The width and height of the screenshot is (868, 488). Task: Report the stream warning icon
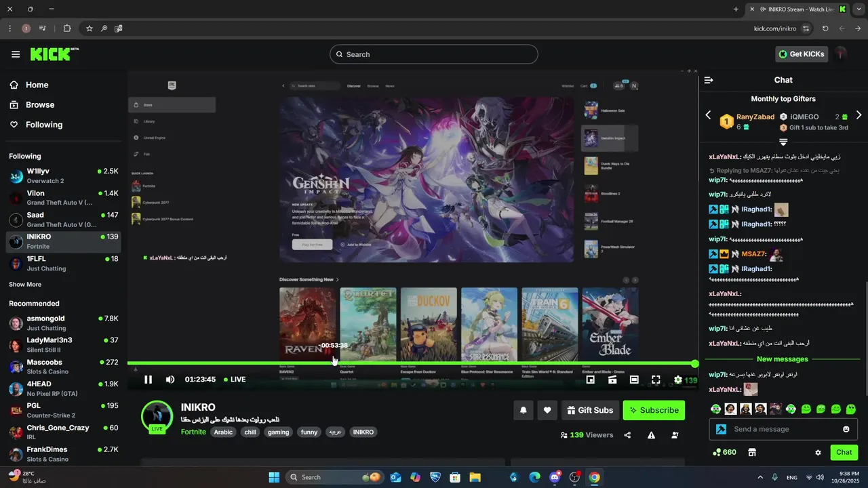point(651,435)
